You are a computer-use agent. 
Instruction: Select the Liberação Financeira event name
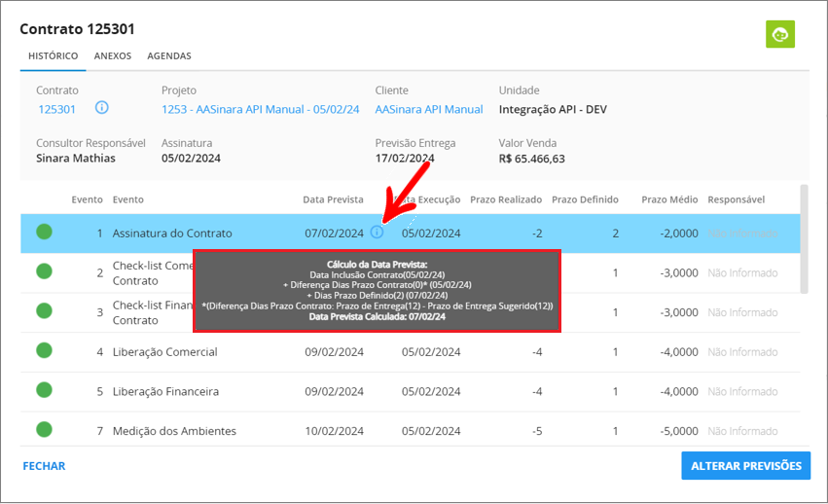pyautogui.click(x=165, y=392)
